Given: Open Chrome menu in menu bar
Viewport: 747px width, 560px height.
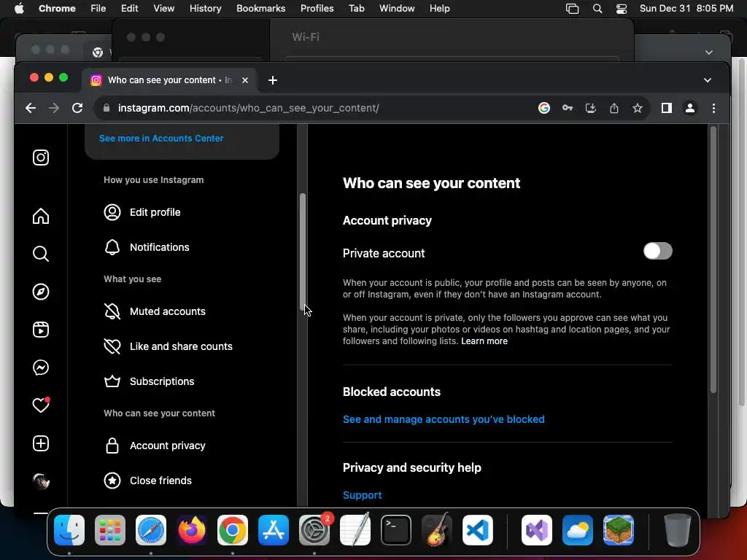Looking at the screenshot, I should [x=57, y=8].
